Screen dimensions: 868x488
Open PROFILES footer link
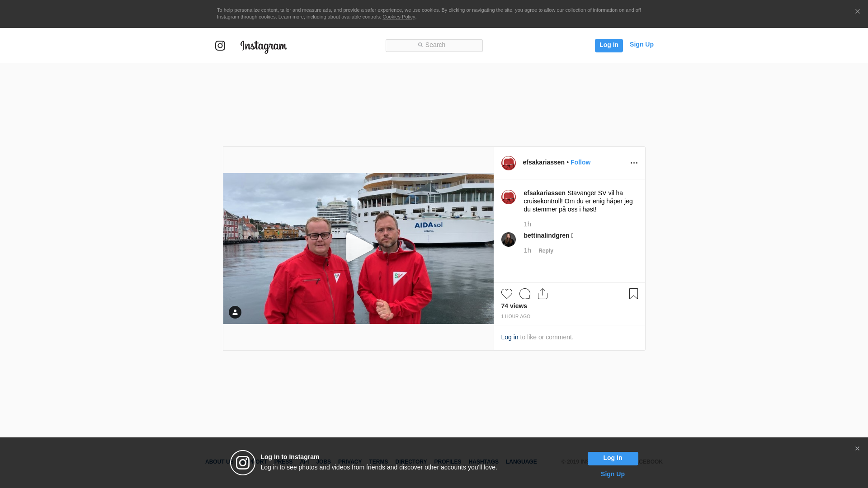click(448, 462)
